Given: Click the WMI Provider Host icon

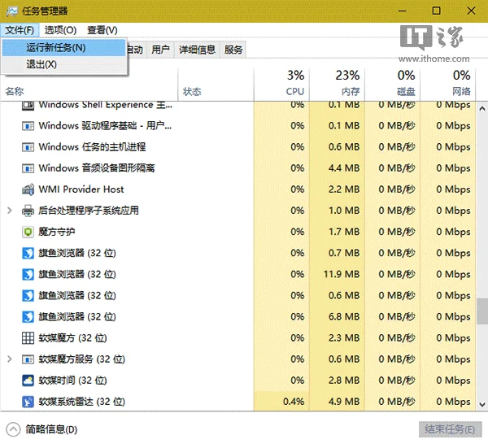Looking at the screenshot, I should 28,189.
